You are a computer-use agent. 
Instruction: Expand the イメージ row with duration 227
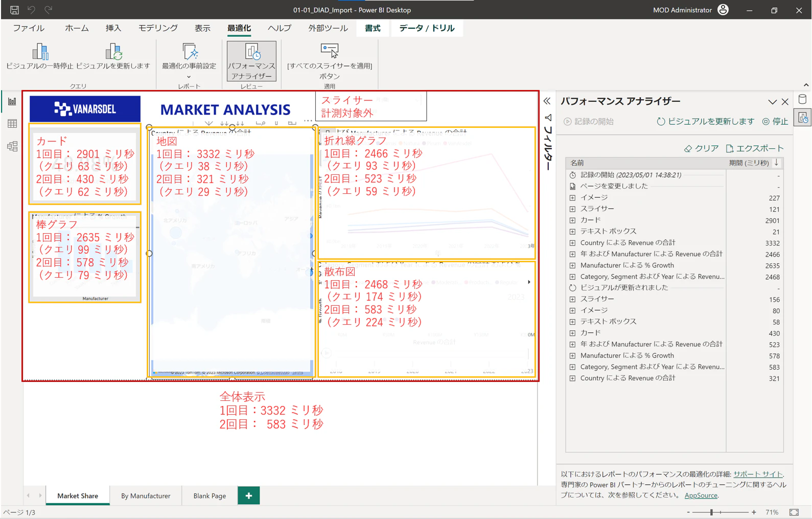[x=572, y=198]
